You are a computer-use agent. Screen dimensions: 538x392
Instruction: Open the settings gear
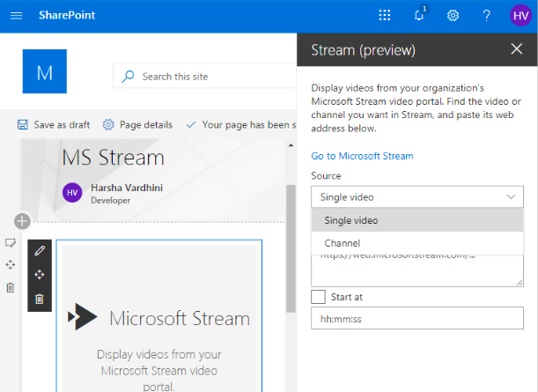pyautogui.click(x=453, y=16)
